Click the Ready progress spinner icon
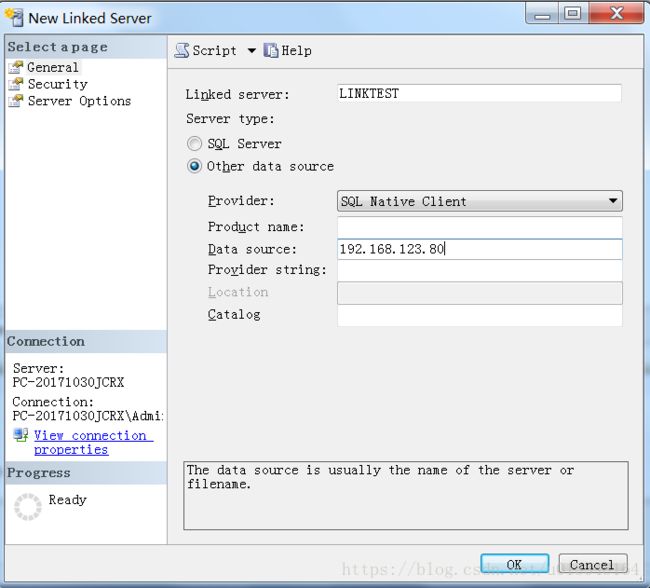The height and width of the screenshot is (588, 650). tap(28, 505)
